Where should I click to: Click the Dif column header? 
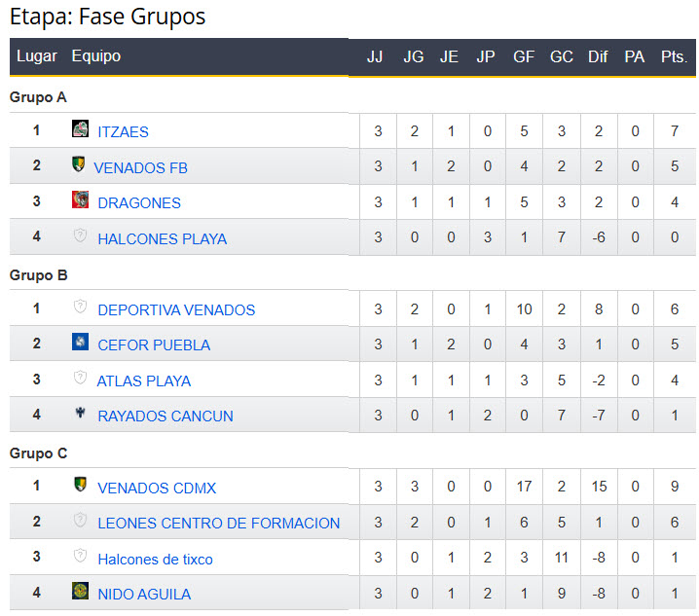(598, 56)
